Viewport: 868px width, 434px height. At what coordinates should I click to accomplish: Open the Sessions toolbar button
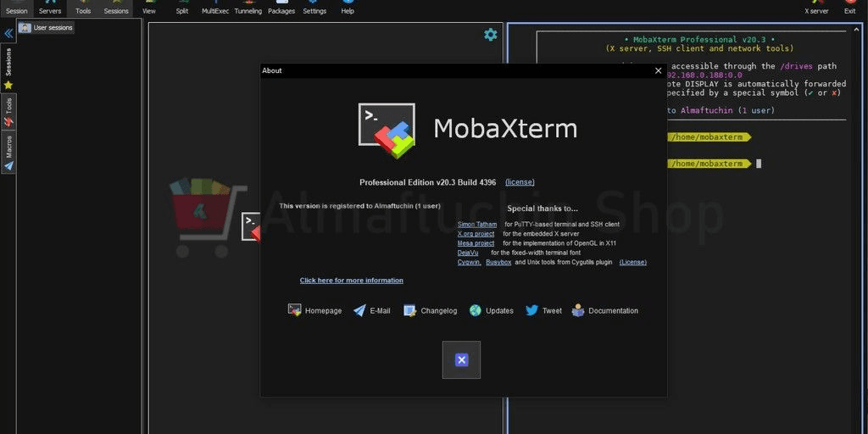pos(116,8)
